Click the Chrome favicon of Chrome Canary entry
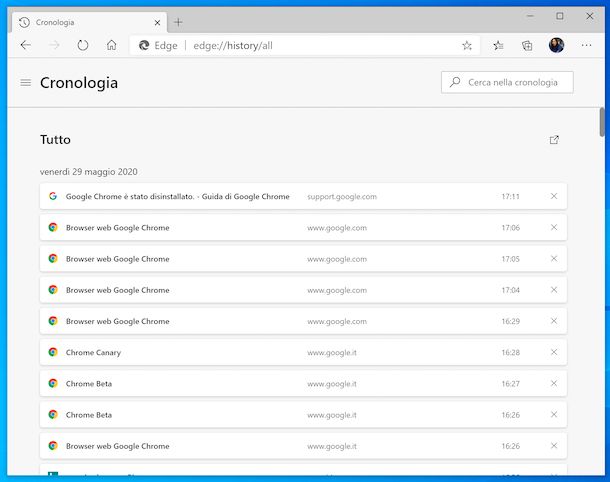The height and width of the screenshot is (482, 610). (53, 352)
